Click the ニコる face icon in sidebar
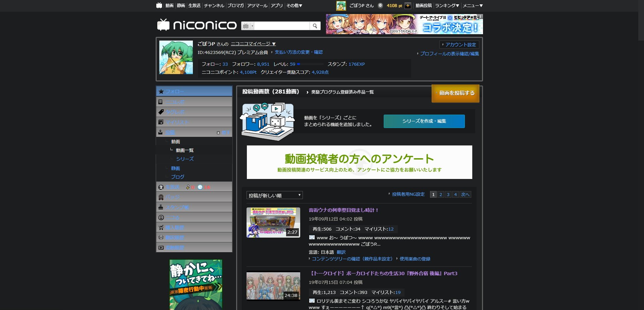The image size is (644, 310). pyautogui.click(x=161, y=217)
